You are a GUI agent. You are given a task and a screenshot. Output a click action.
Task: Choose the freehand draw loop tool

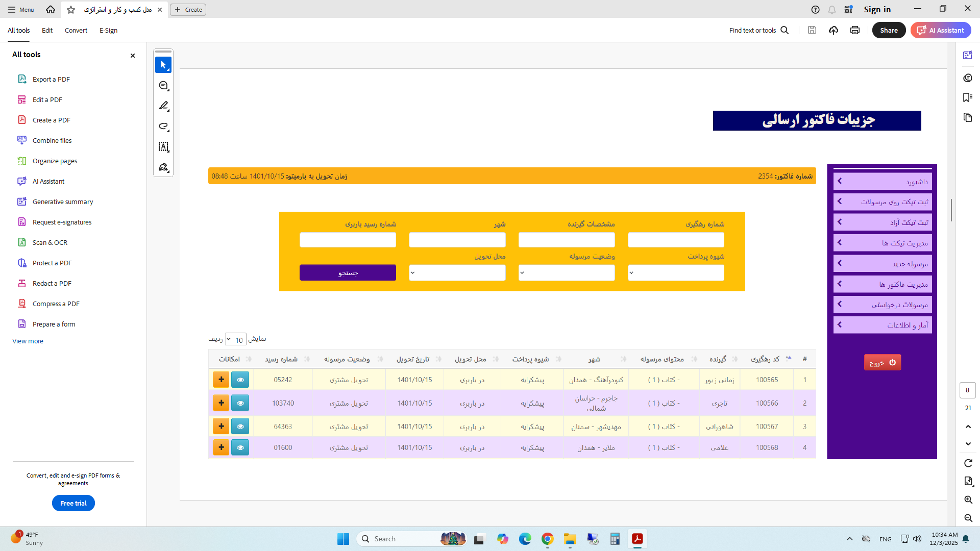coord(163,126)
